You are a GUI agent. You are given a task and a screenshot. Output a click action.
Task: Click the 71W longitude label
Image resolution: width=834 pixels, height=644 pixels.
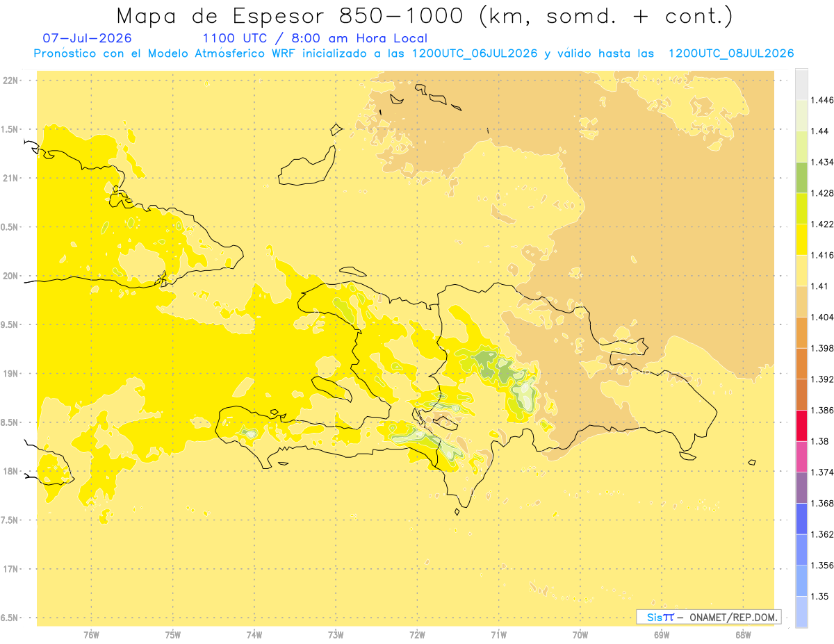(498, 634)
